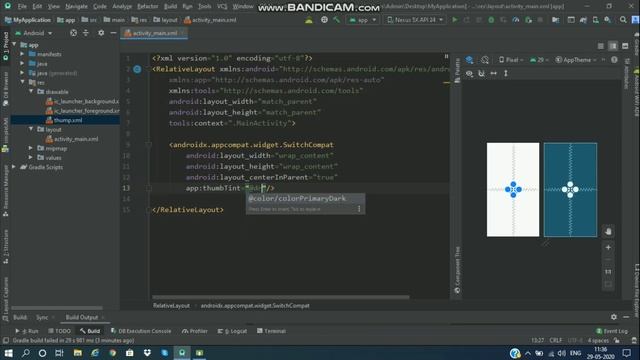Hide the Project panel with minus icon
This screenshot has width=640, height=360.
113,33
